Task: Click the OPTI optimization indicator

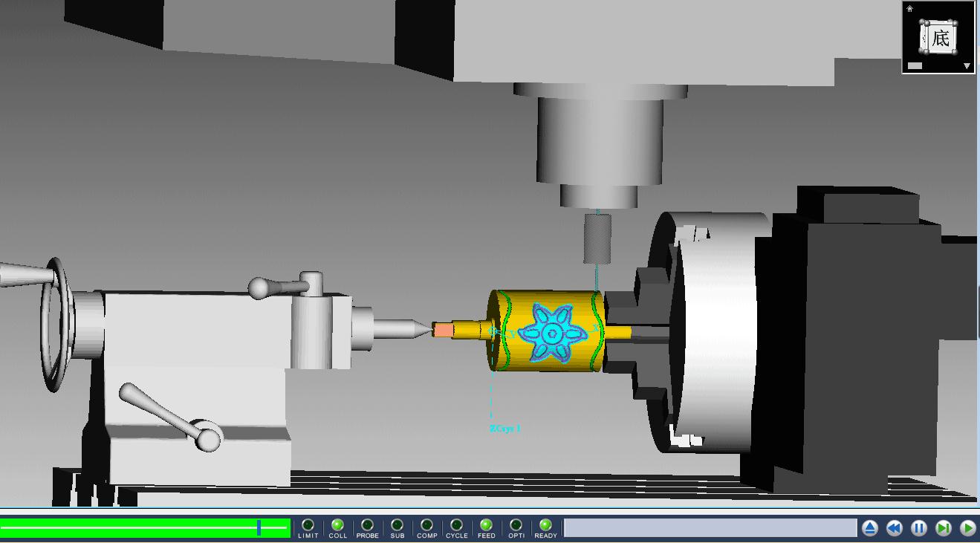Action: 516,525
